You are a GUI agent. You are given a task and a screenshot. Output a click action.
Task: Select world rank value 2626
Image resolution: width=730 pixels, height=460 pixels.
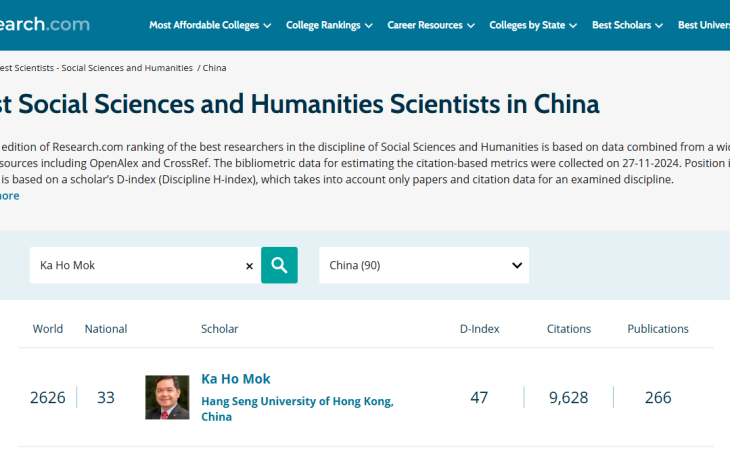[47, 398]
